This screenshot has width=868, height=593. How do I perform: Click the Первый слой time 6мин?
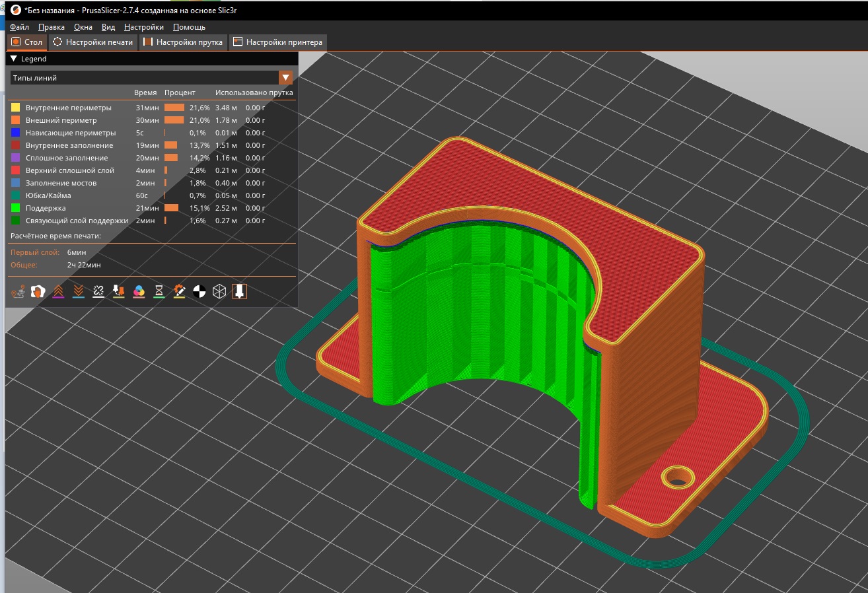[77, 252]
